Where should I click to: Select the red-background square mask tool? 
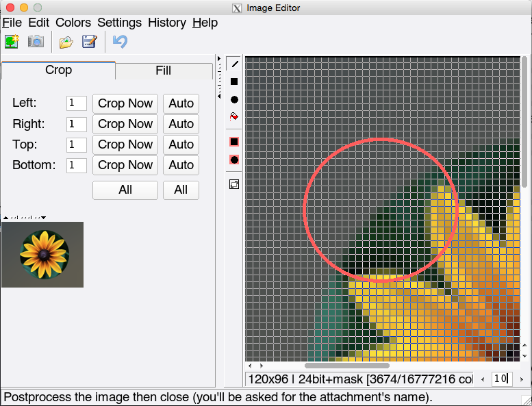click(234, 142)
